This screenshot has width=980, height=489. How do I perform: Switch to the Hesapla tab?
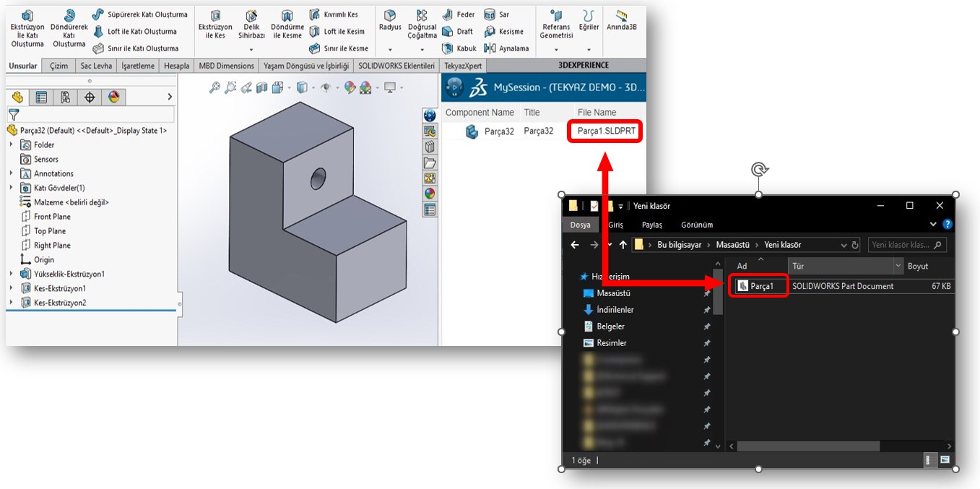coord(176,66)
